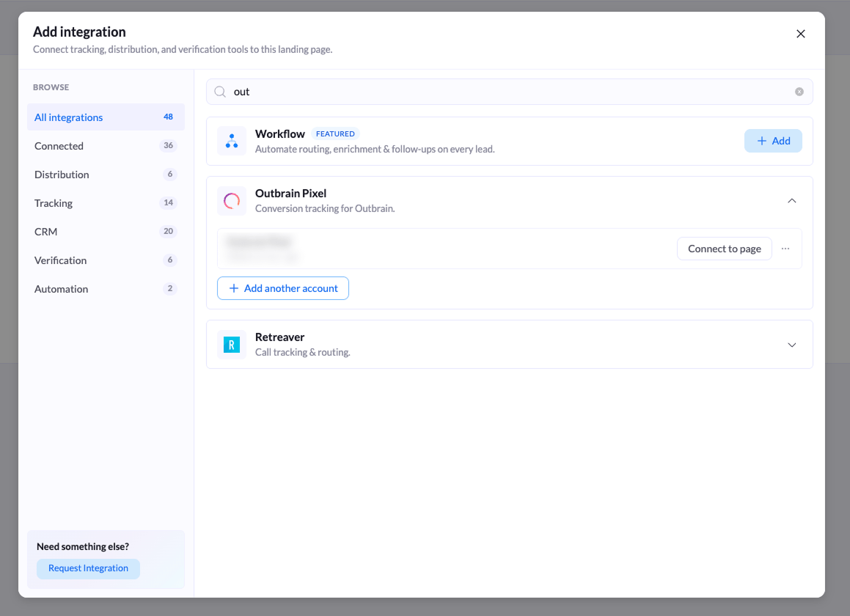Viewport: 850px width, 616px height.
Task: Select Tracking category
Action: [106, 203]
